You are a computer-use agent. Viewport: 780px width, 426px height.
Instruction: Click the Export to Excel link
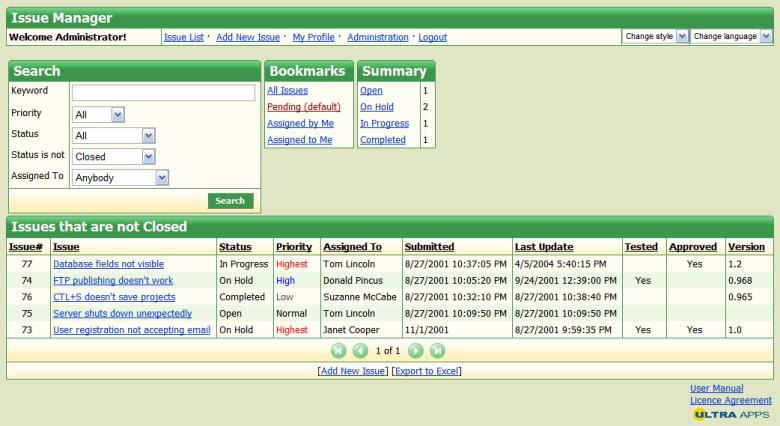(x=427, y=371)
